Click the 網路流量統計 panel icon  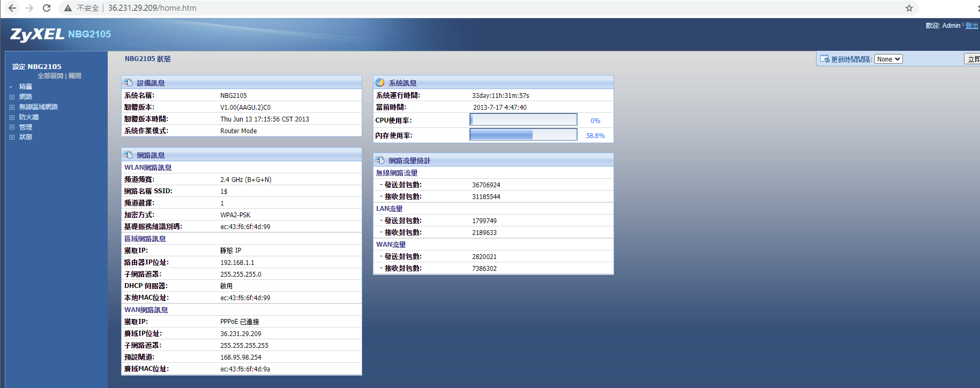point(380,160)
